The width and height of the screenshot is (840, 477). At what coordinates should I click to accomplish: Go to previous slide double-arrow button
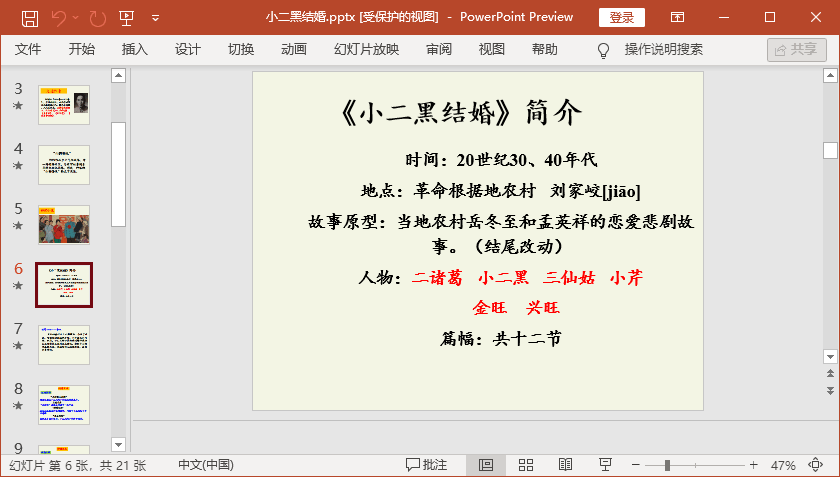tap(830, 374)
